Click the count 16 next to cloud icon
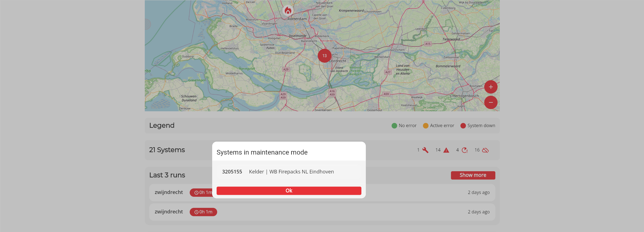This screenshot has width=644, height=232. [477, 150]
